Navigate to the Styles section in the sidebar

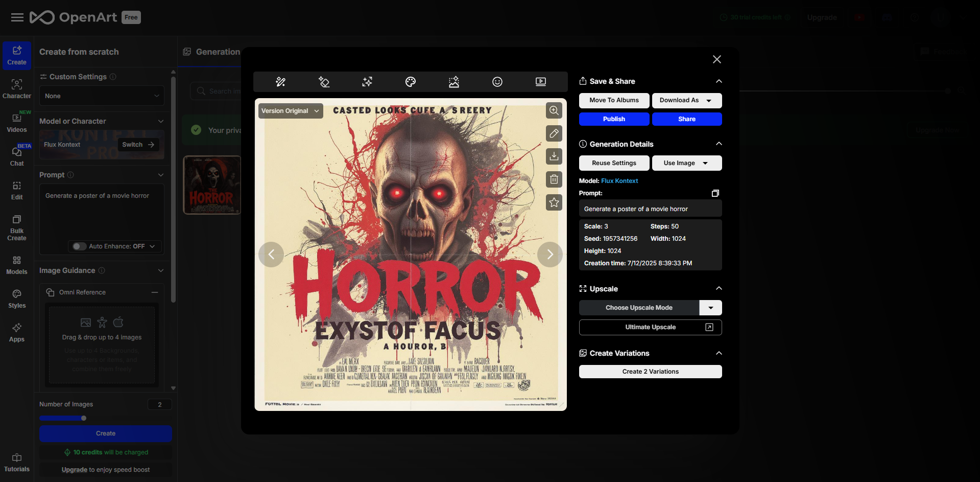[x=16, y=298]
